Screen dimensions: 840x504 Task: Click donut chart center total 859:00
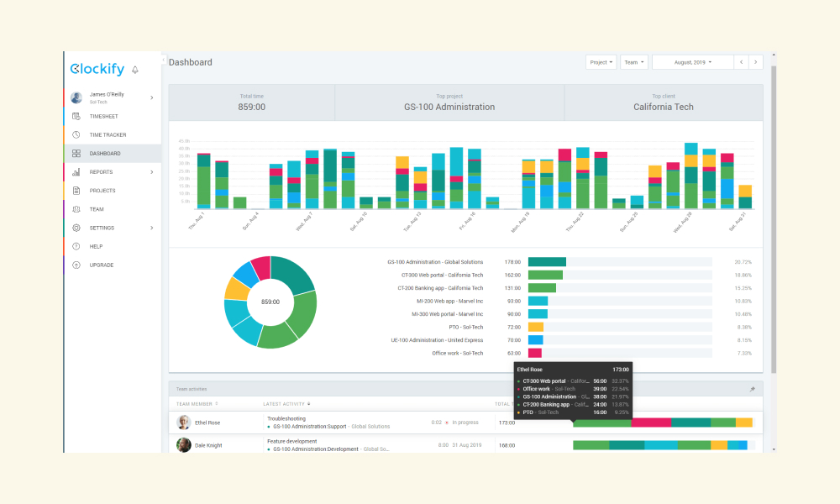pos(270,302)
